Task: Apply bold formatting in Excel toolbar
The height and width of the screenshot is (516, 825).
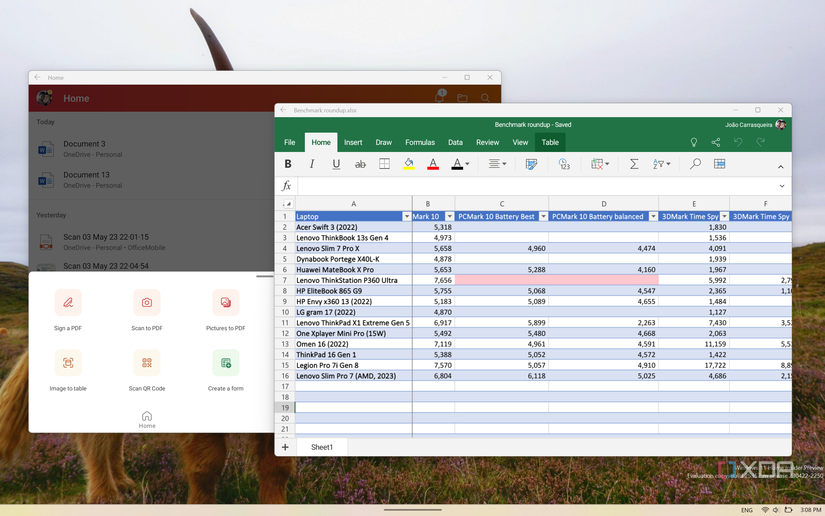Action: [288, 164]
